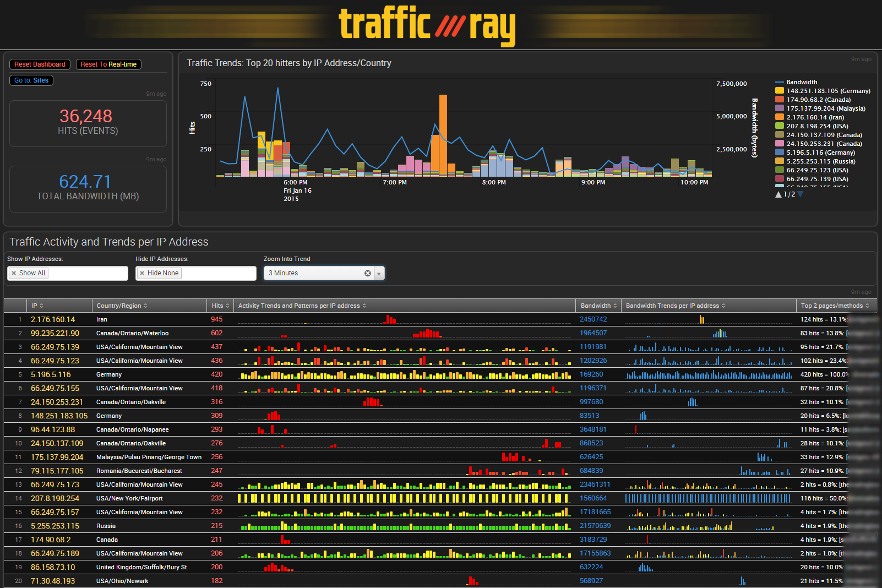Click the activity sparkline for 5.255.253.115
Viewport: 882px width, 588px height.
pyautogui.click(x=405, y=526)
